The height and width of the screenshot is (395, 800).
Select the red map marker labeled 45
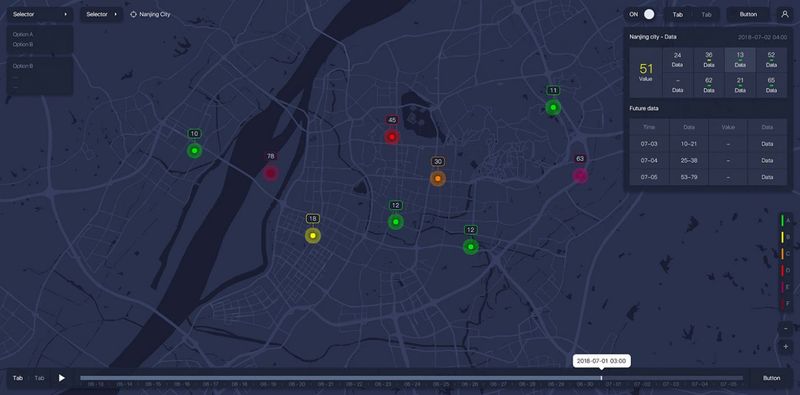(392, 137)
